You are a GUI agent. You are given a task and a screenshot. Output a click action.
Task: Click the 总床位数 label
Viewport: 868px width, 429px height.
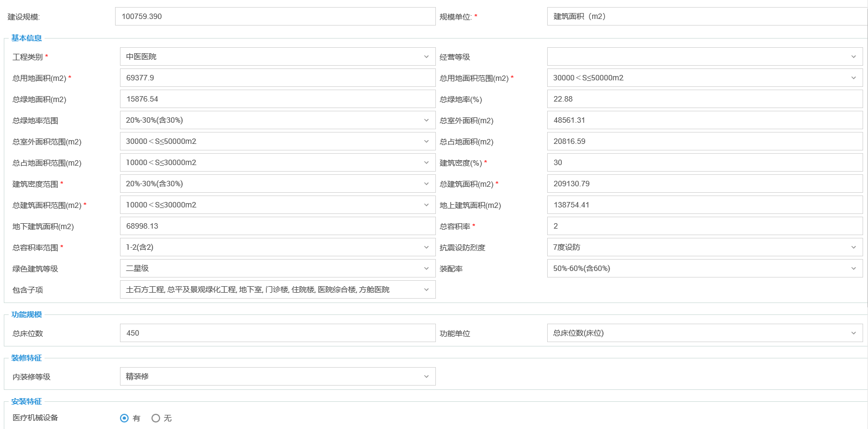point(28,333)
